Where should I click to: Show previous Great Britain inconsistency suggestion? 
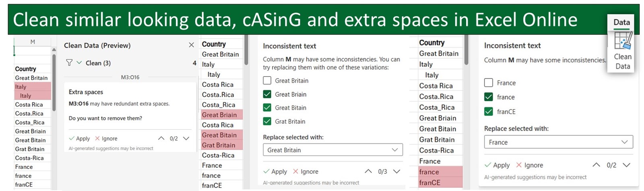[368, 171]
